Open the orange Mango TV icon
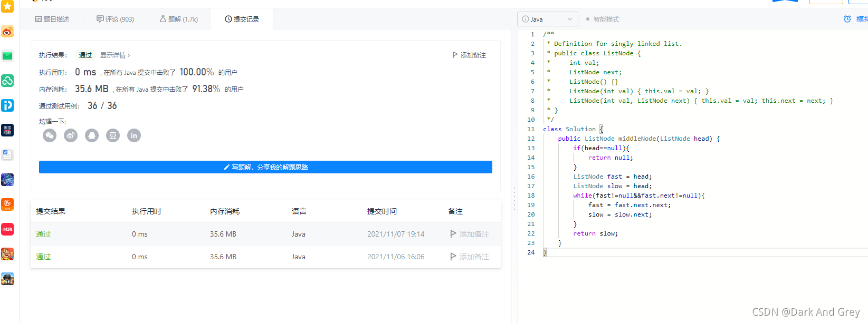Screen dimensions: 868x323 point(7,204)
